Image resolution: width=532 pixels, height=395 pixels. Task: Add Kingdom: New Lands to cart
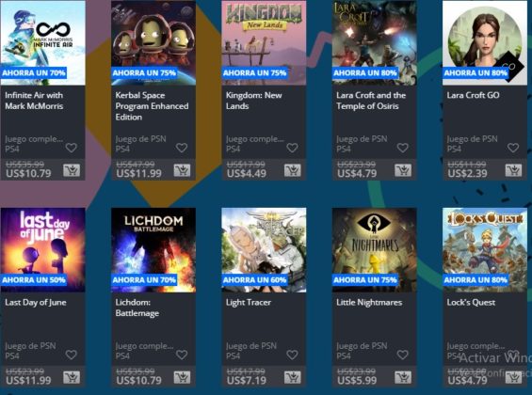click(x=293, y=170)
